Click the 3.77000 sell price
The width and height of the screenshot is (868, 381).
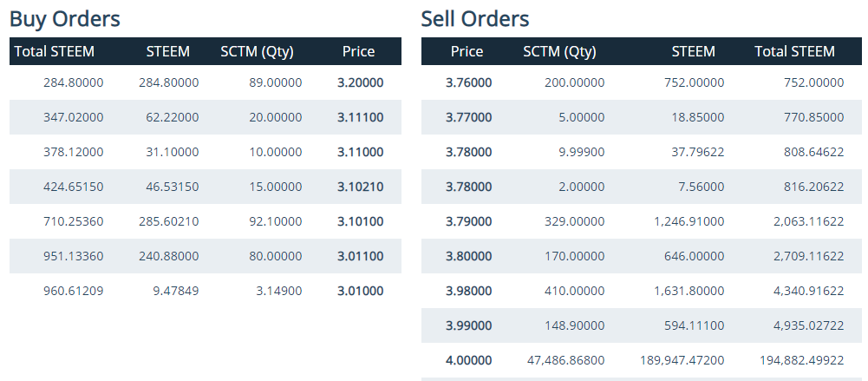tap(468, 117)
